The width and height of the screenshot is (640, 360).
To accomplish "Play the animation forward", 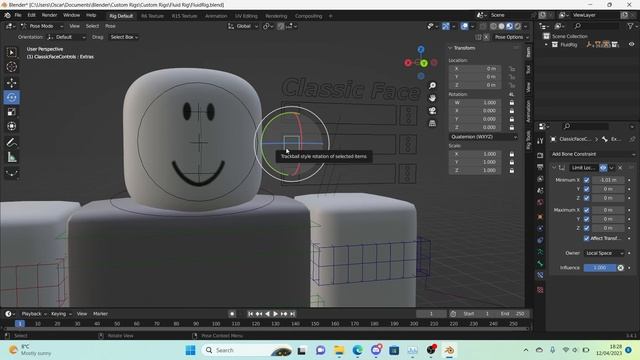I will point(276,314).
